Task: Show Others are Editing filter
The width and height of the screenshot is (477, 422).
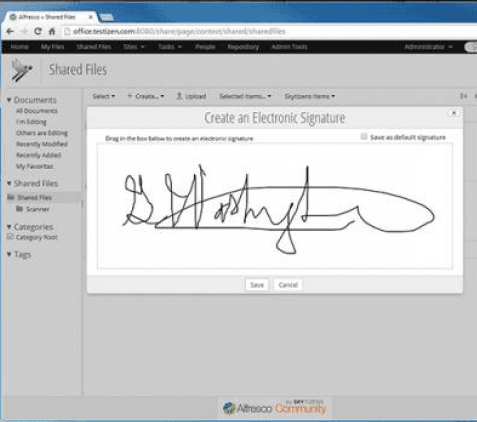Action: click(x=42, y=133)
